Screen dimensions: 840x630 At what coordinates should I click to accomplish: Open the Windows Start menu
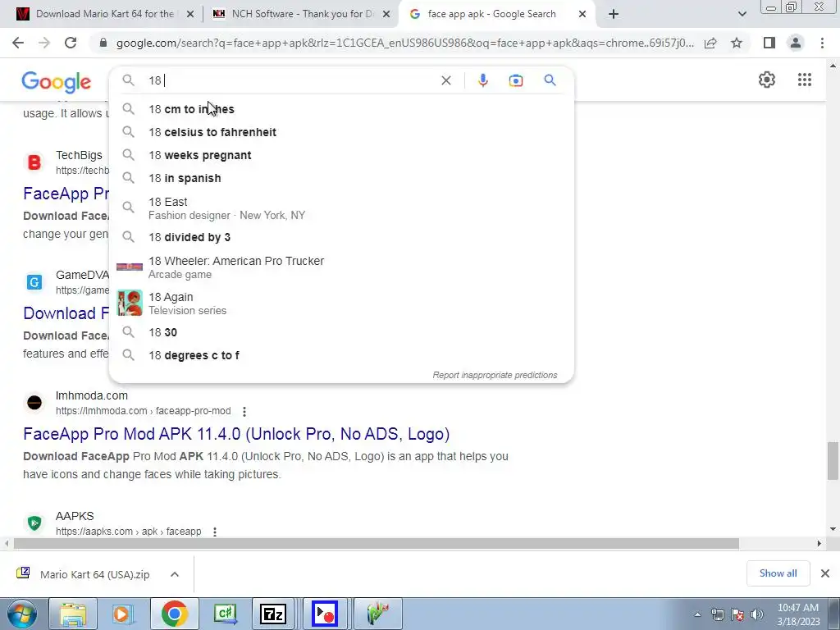pyautogui.click(x=22, y=614)
